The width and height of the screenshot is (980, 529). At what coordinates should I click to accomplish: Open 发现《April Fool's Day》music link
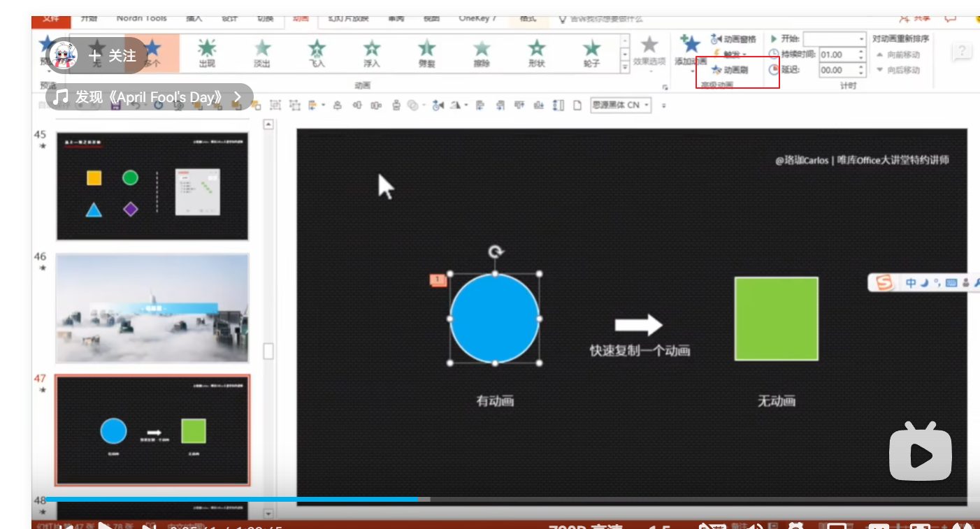[x=149, y=96]
